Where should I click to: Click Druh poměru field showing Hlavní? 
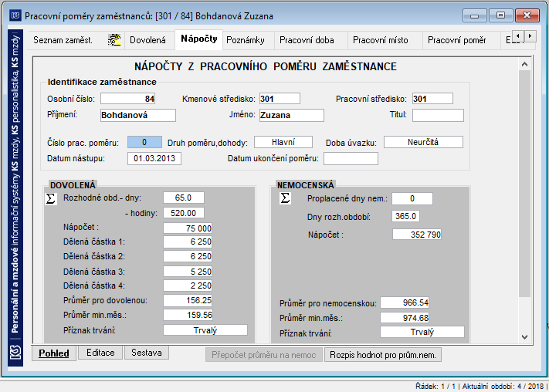click(x=283, y=142)
